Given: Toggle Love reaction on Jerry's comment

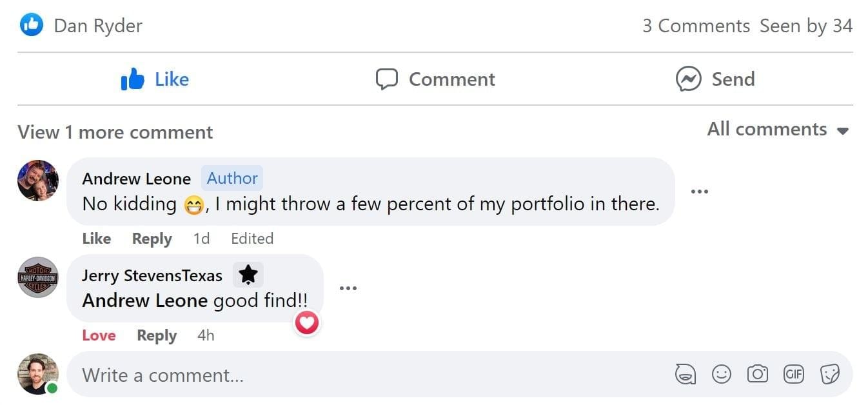Looking at the screenshot, I should point(99,335).
